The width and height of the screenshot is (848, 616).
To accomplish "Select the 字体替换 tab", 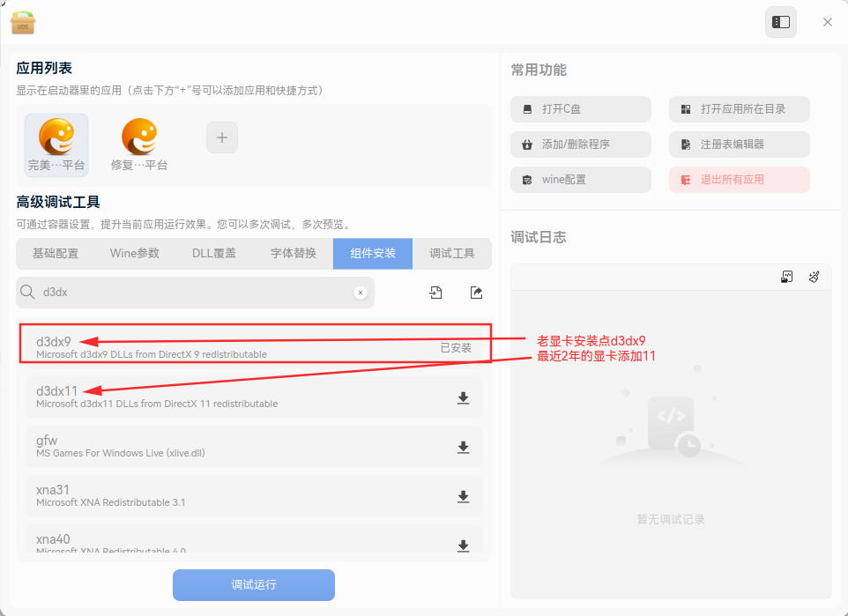I will [x=294, y=254].
